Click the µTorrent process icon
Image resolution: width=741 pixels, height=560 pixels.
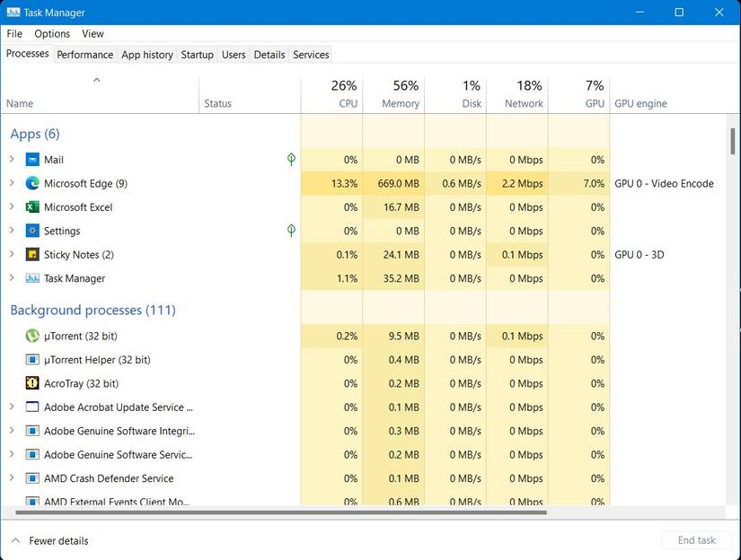pyautogui.click(x=32, y=336)
